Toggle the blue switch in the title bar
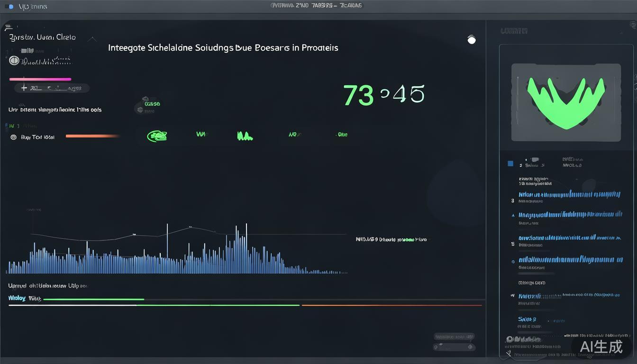The height and width of the screenshot is (364, 637). 9,7
